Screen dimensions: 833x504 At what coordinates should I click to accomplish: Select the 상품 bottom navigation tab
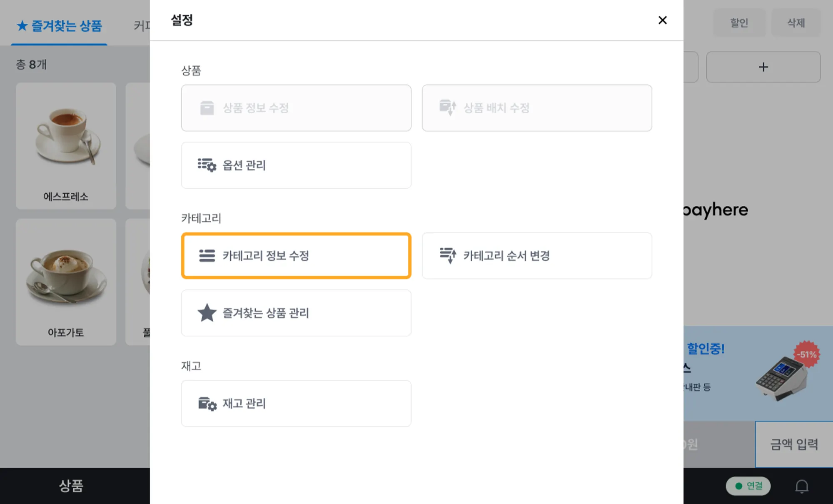click(x=71, y=486)
